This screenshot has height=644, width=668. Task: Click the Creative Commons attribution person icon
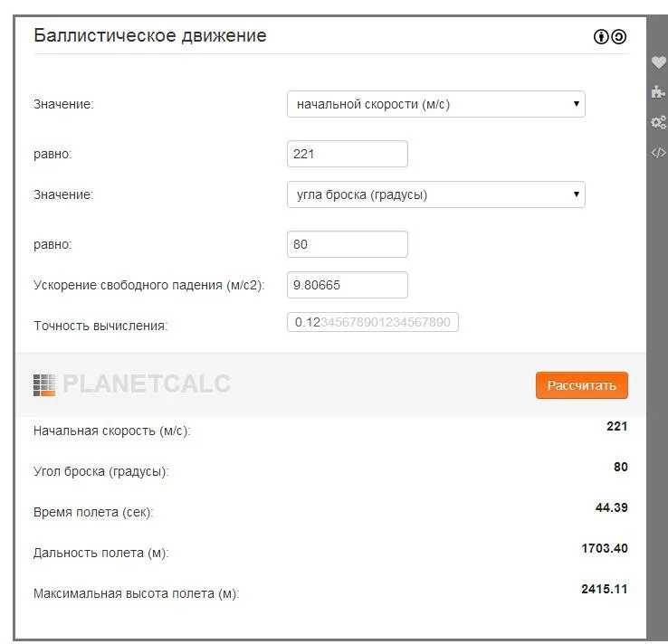click(601, 37)
